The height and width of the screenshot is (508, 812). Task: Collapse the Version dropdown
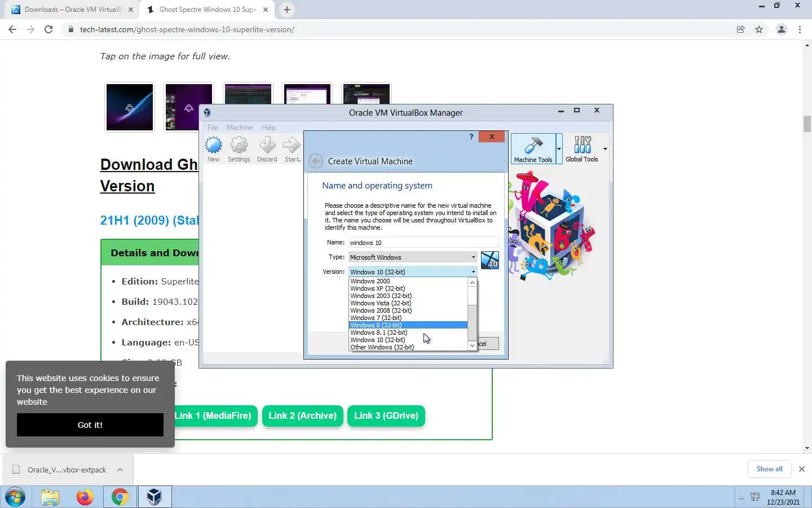click(x=412, y=272)
